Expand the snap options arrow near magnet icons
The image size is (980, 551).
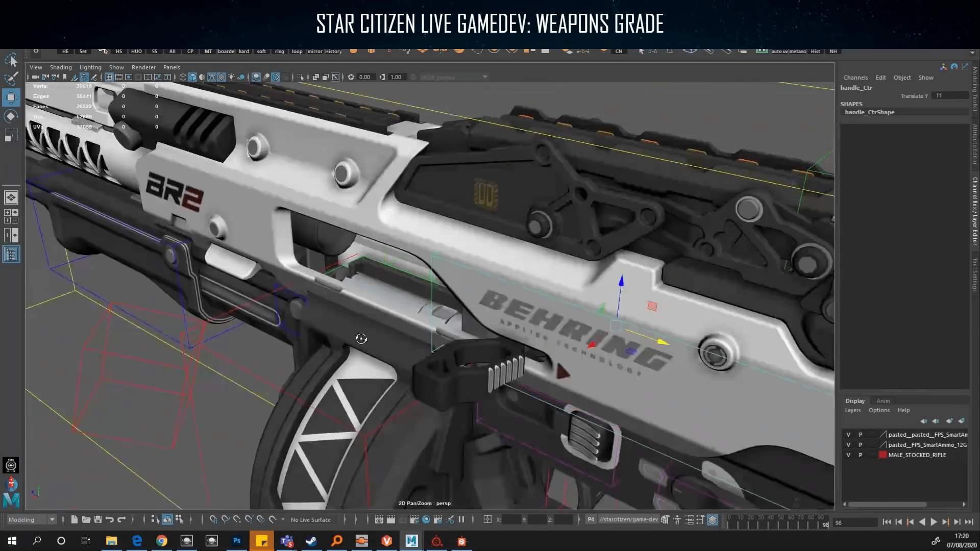282,520
